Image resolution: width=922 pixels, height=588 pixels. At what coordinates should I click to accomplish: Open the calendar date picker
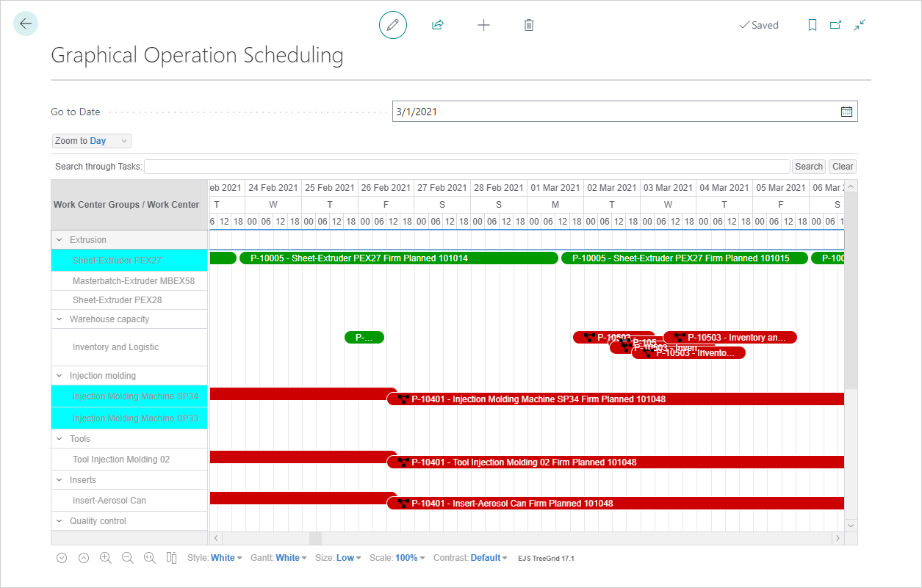click(x=846, y=111)
